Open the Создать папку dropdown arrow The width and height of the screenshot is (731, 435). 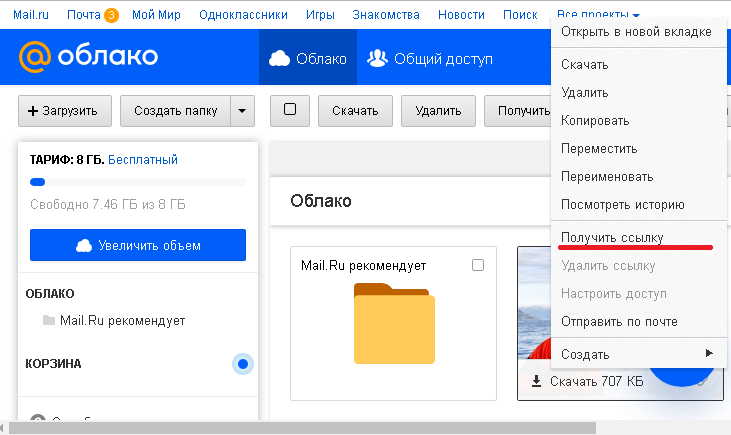coord(242,111)
